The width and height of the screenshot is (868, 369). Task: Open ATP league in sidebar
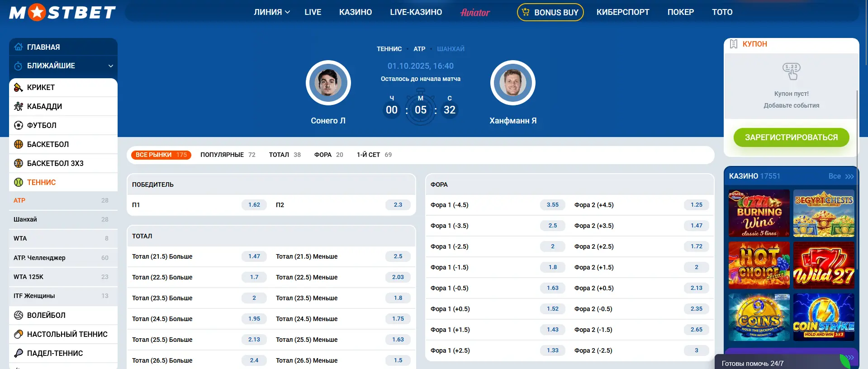[x=63, y=200]
